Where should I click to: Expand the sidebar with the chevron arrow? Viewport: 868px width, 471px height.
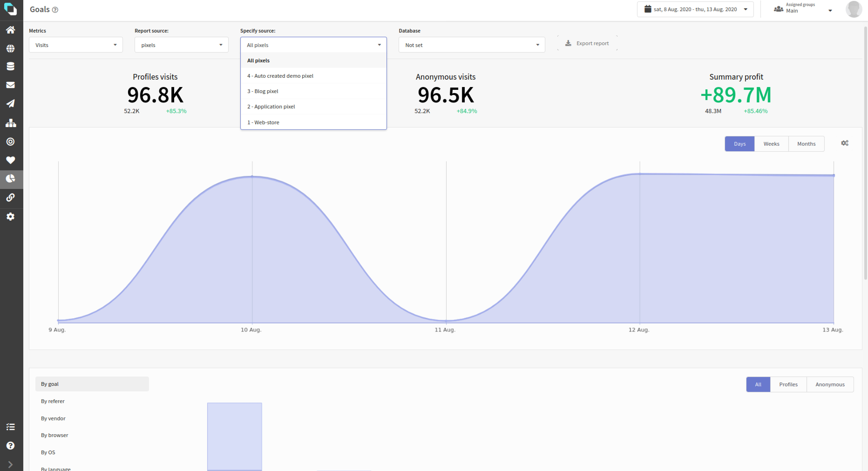pos(10,465)
